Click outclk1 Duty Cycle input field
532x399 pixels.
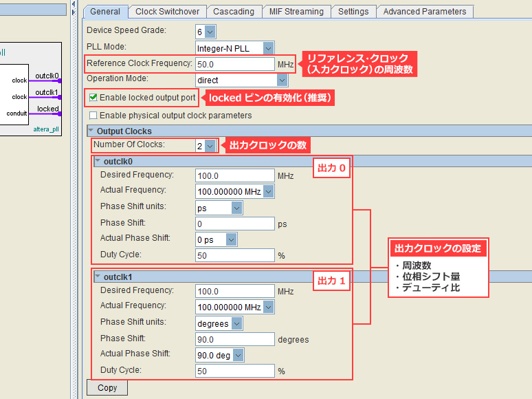click(234, 371)
